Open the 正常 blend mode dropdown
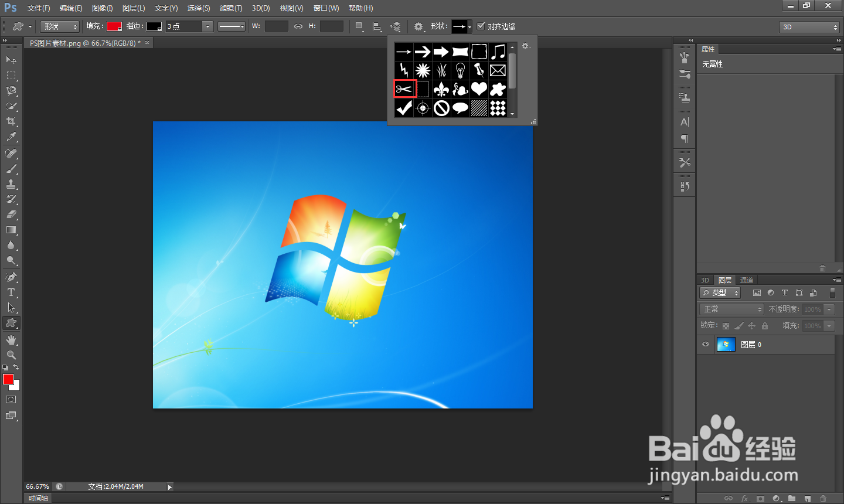 click(x=731, y=309)
